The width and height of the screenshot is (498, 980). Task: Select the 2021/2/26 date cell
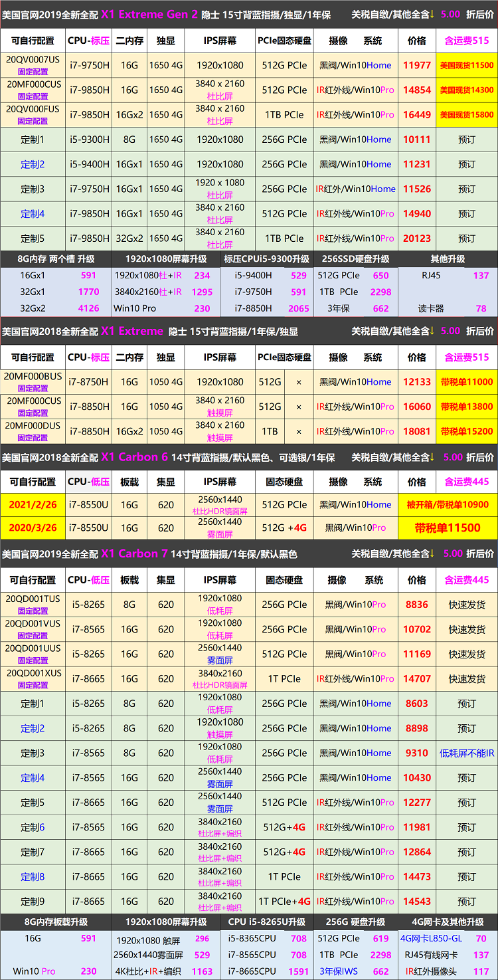(x=33, y=504)
